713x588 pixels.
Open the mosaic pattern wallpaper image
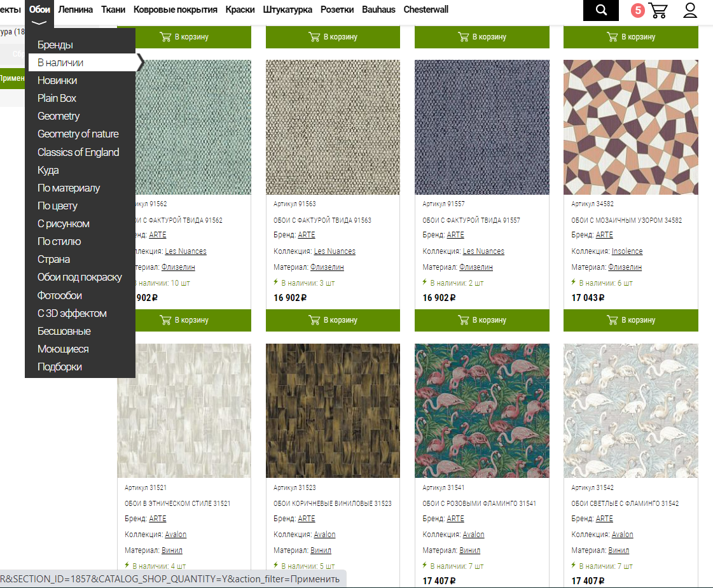click(x=630, y=127)
